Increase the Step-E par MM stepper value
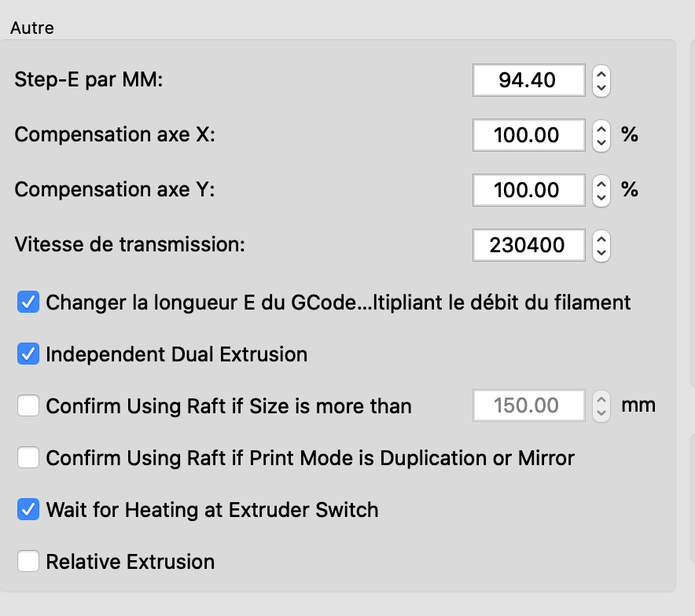This screenshot has height=616, width=695. (x=601, y=74)
